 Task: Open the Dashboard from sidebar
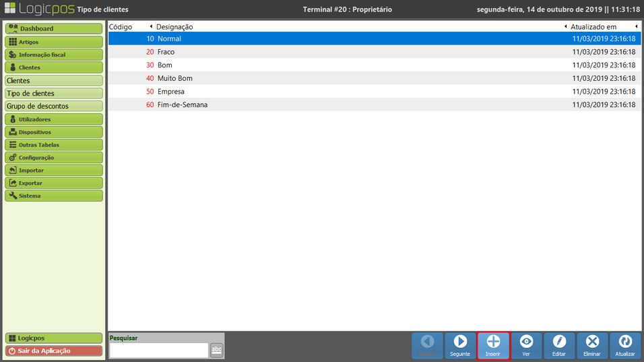(54, 29)
